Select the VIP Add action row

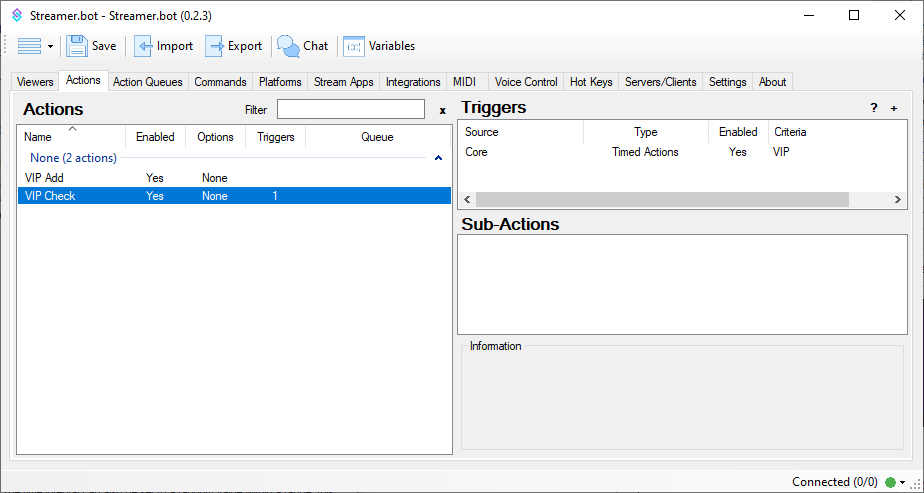(235, 178)
